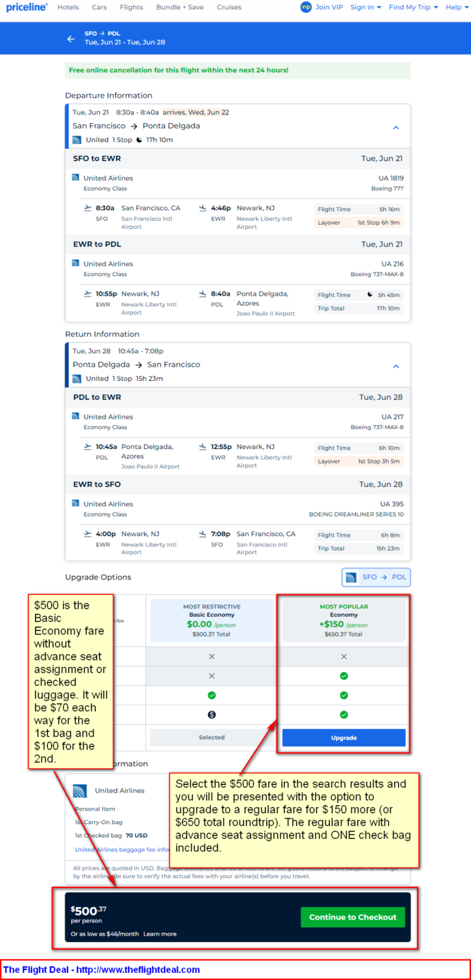Click Join VIP link
This screenshot has width=471, height=980.
click(x=329, y=7)
